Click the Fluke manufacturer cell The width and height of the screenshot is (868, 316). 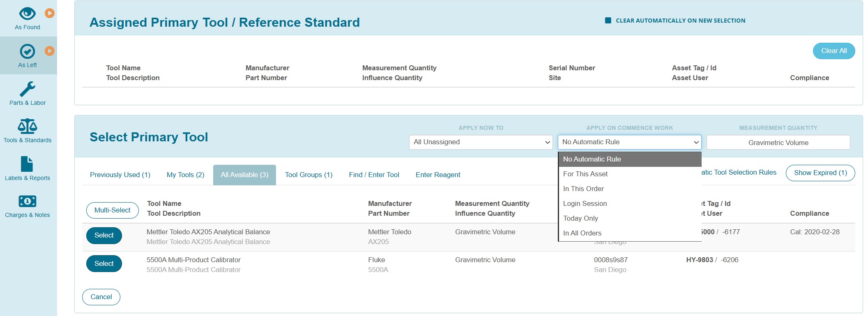pos(376,260)
